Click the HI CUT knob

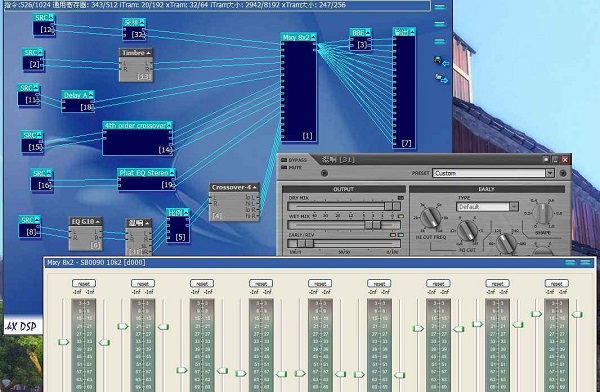point(468,231)
